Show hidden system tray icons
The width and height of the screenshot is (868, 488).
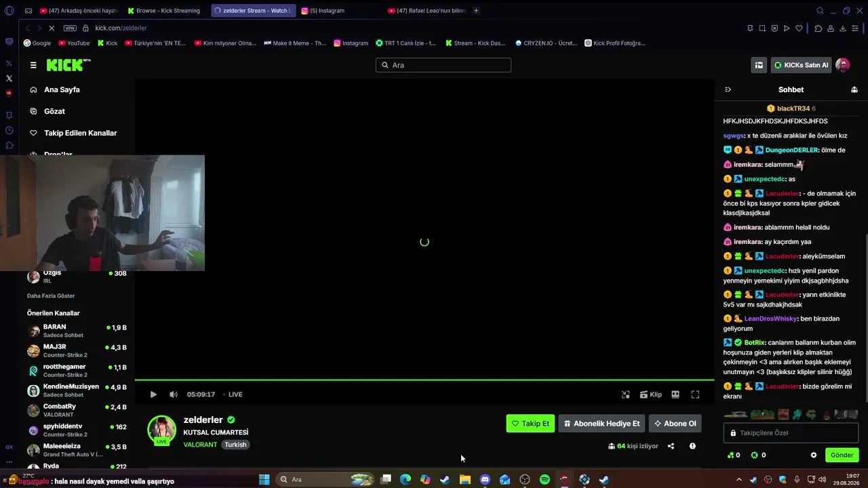pos(739,480)
